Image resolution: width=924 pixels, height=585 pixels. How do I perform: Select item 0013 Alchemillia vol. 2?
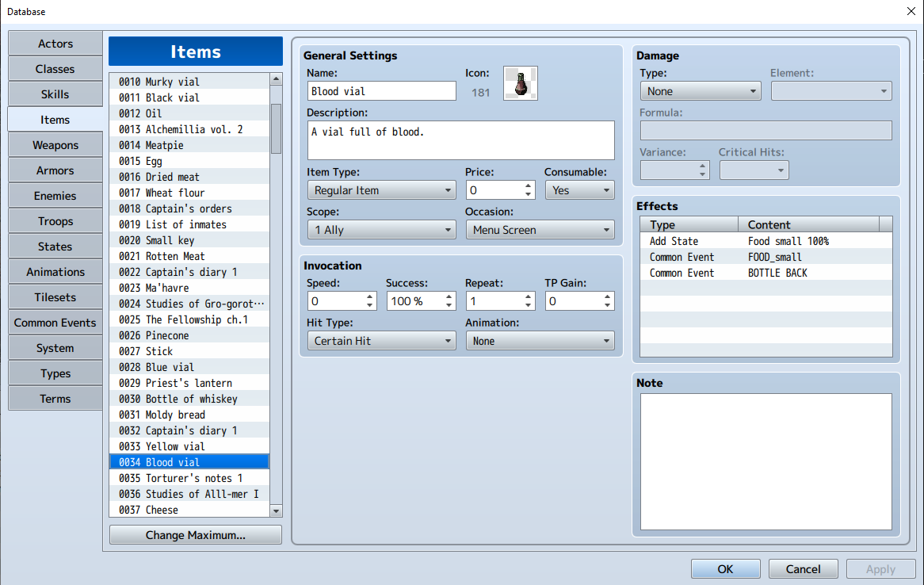[x=189, y=129]
